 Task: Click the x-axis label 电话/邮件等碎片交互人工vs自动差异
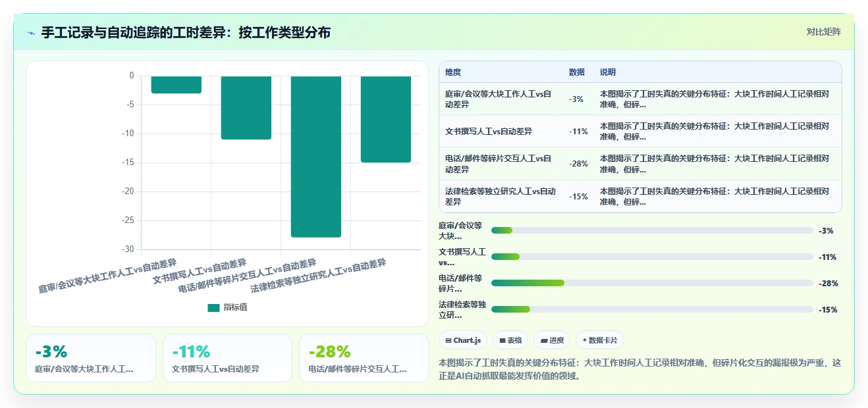click(x=248, y=276)
